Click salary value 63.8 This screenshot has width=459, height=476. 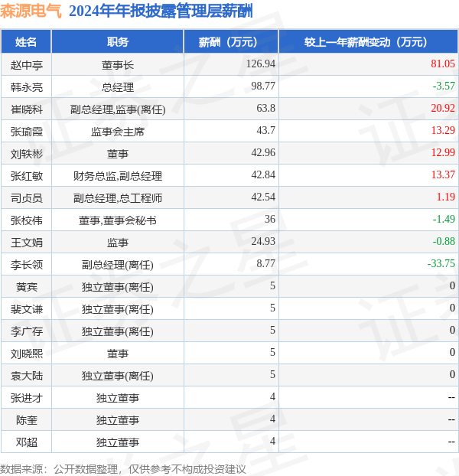265,108
